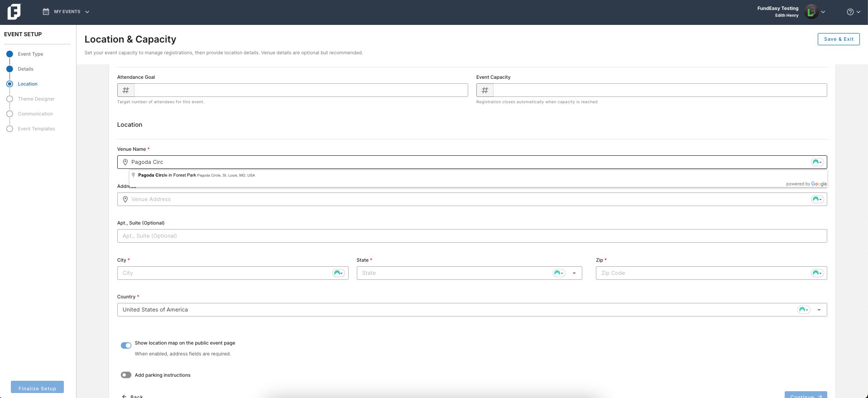Viewport: 868px width, 398px height.
Task: Open the Country dropdown arrow
Action: [x=819, y=310]
